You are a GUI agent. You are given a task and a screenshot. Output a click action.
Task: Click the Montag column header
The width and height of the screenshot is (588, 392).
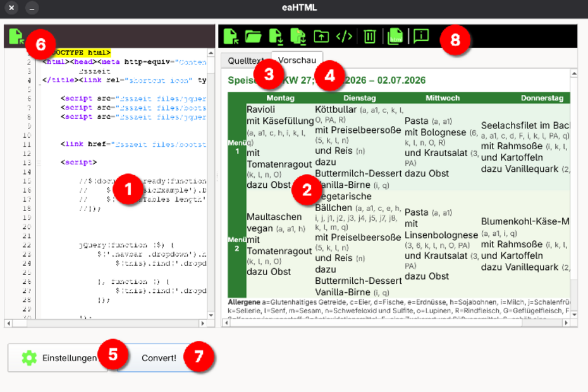[x=280, y=98]
